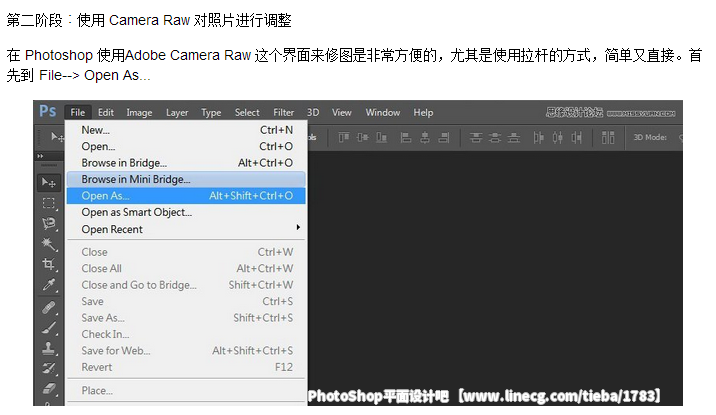Select the Healing Brush bandage tool
This screenshot has width=716, height=415.
tap(48, 308)
